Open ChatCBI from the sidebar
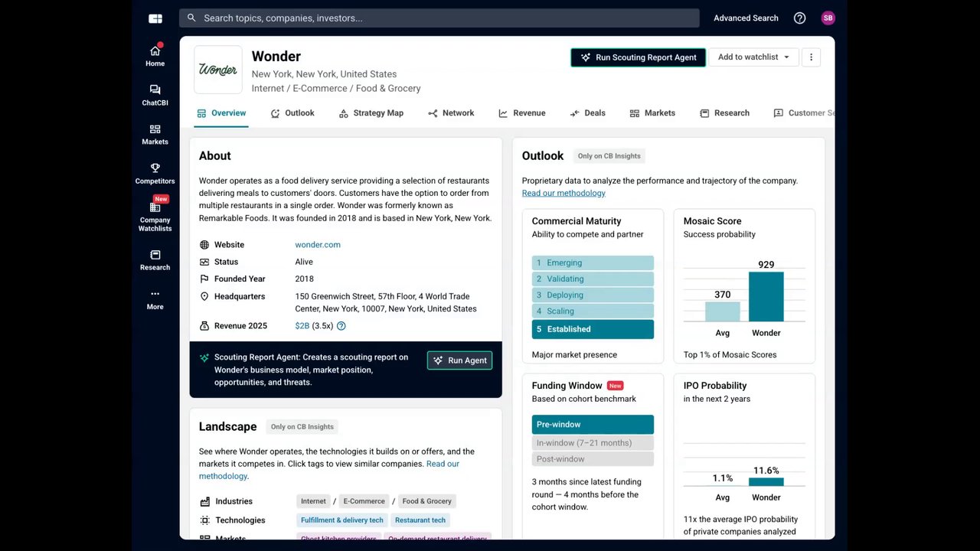 [x=155, y=95]
